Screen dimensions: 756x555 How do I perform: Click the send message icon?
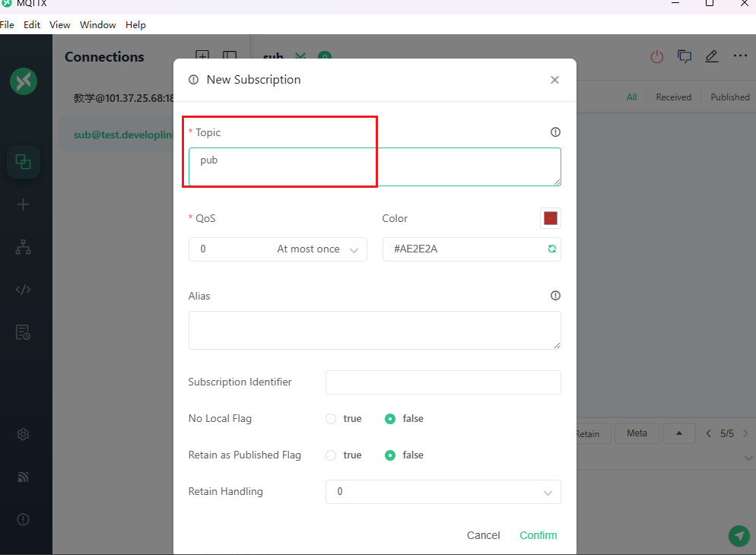pyautogui.click(x=739, y=535)
